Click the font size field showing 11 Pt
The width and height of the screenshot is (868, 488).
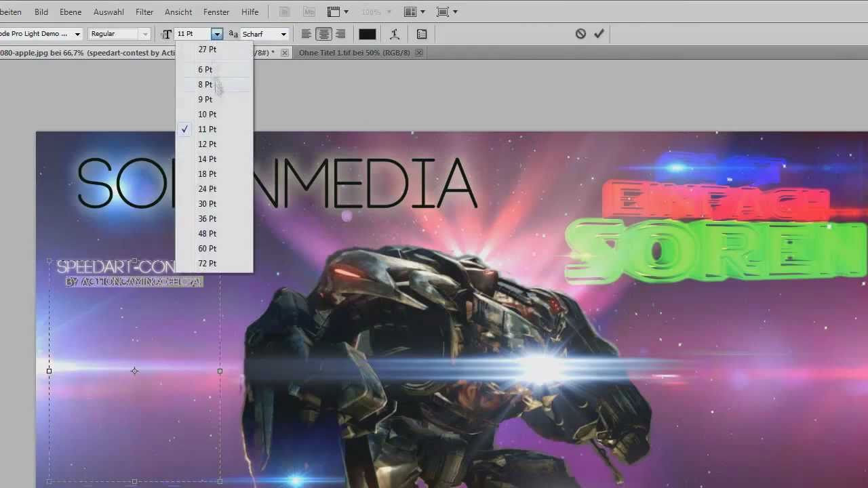click(x=193, y=34)
